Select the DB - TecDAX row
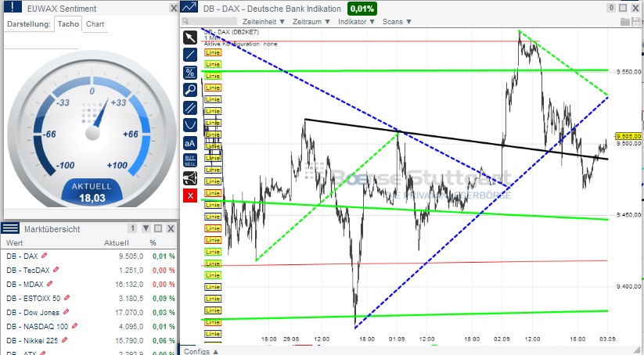The height and width of the screenshot is (355, 644). (x=90, y=270)
